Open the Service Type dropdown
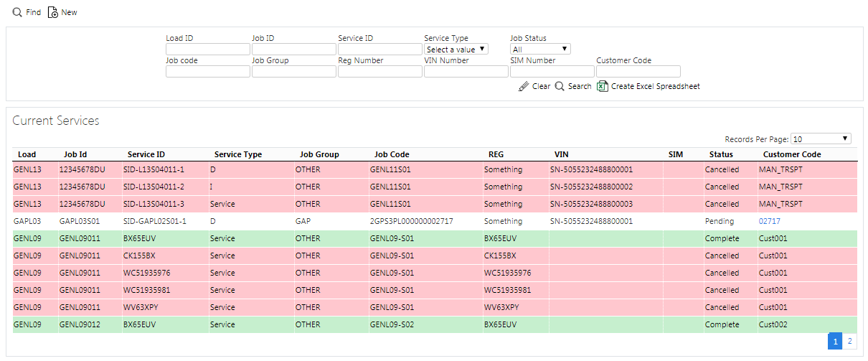The image size is (868, 361). [x=456, y=49]
